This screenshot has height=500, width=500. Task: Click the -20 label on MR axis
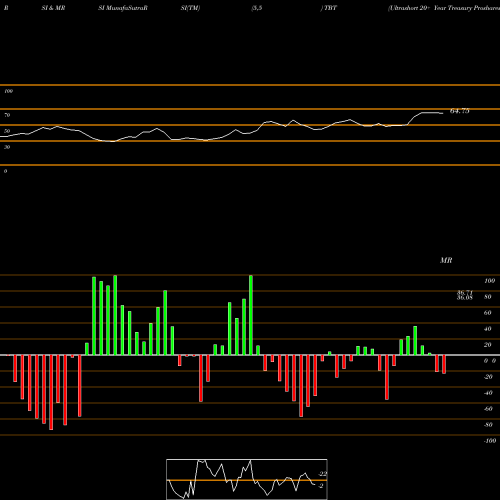(x=488, y=377)
